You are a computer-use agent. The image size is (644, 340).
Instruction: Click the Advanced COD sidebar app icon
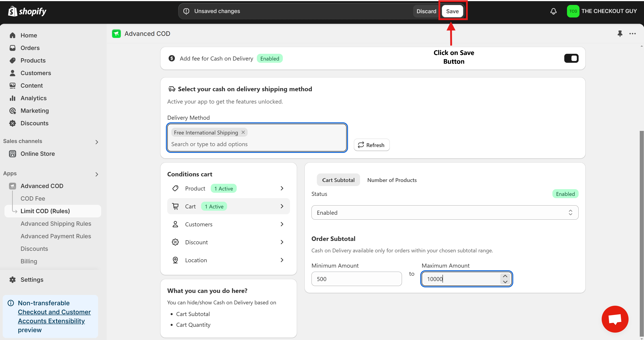coord(13,186)
